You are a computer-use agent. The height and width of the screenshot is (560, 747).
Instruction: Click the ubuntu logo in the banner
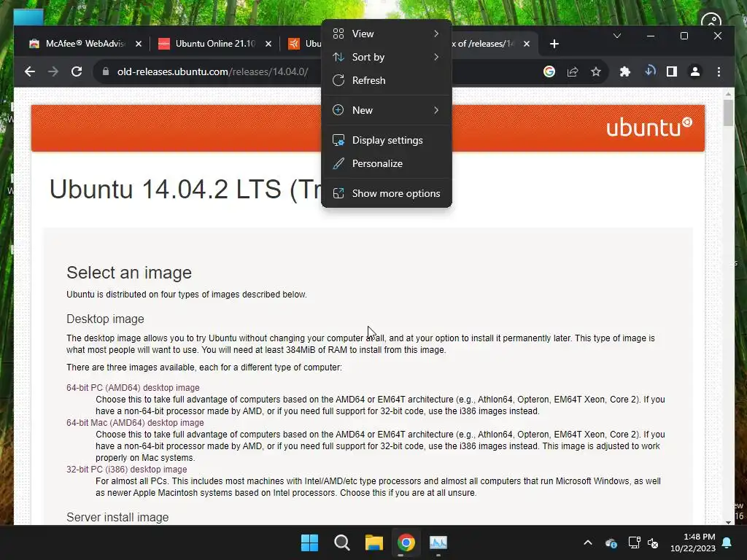coord(649,127)
